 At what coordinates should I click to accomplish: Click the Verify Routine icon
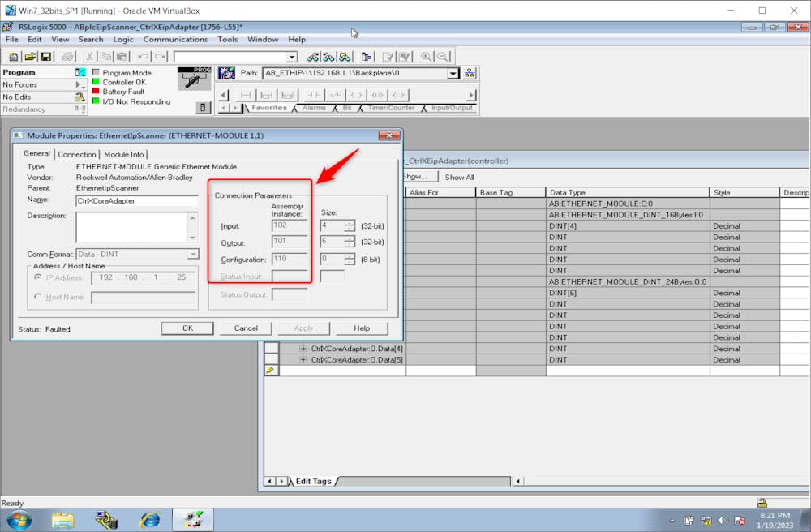tap(388, 57)
